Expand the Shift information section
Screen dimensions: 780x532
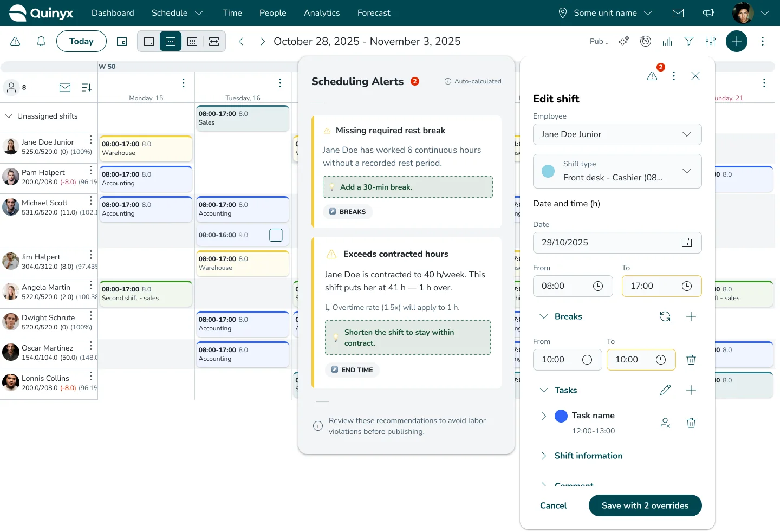pyautogui.click(x=544, y=456)
